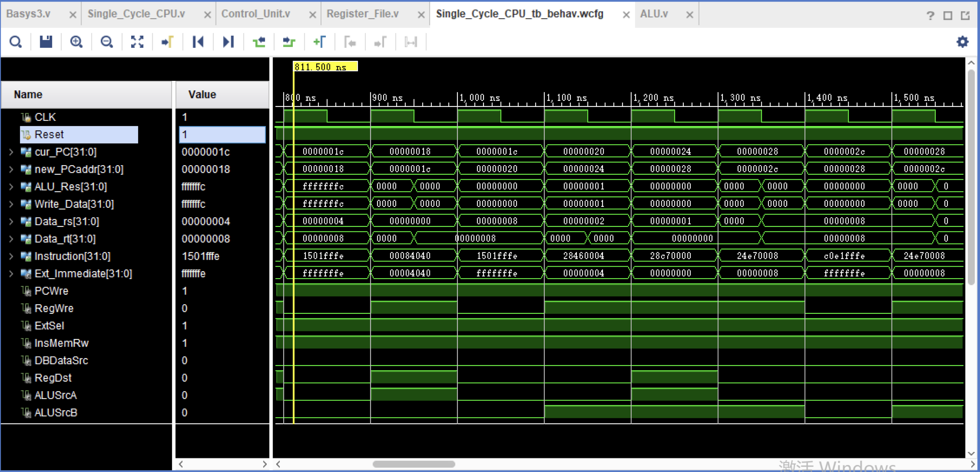Select Single_Cycle_CPU_tb_behav.wcfg tab

pyautogui.click(x=519, y=14)
